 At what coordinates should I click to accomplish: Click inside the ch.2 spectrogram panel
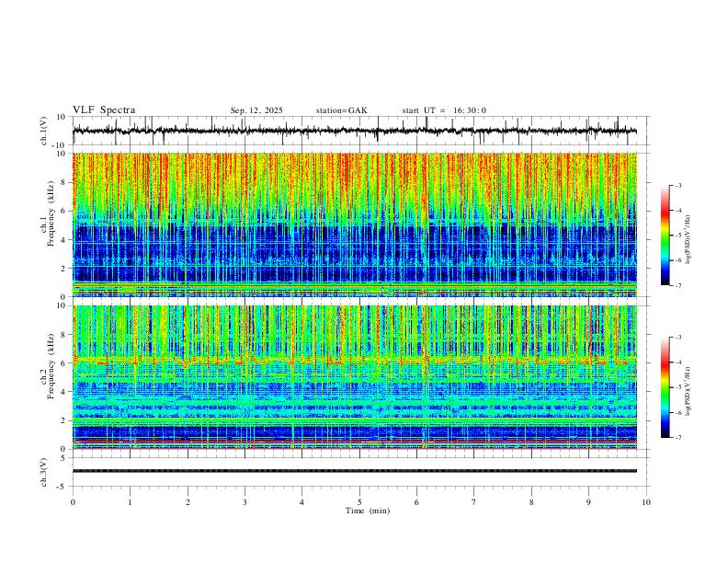(x=355, y=377)
